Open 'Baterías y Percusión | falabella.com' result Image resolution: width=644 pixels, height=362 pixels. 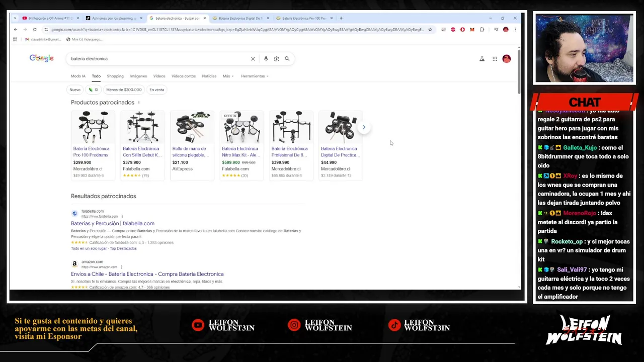point(113,223)
